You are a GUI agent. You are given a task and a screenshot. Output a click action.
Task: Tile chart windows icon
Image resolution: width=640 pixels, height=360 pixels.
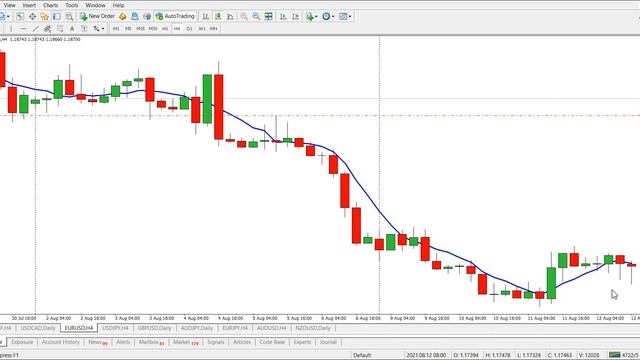coord(269,16)
